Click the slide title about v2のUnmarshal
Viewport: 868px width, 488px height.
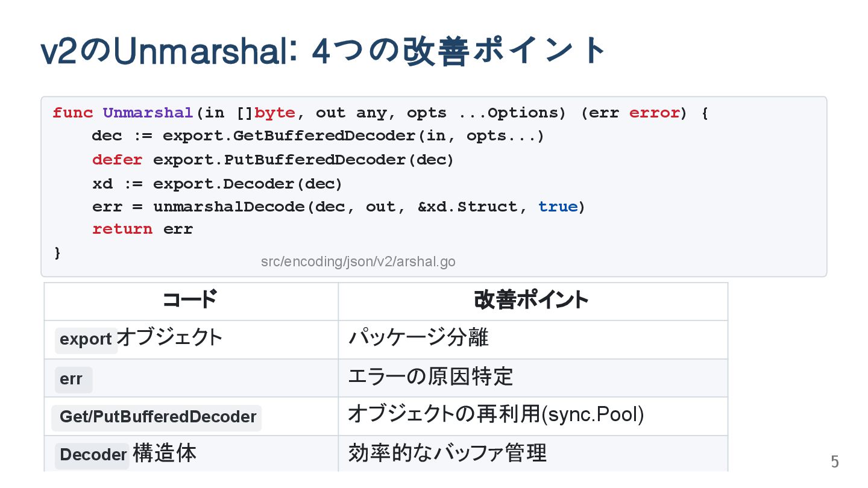click(x=323, y=52)
